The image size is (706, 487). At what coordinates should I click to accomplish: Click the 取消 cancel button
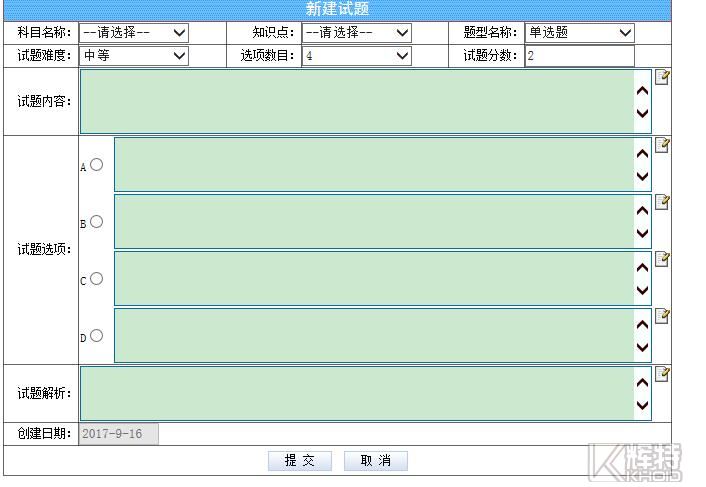[376, 461]
